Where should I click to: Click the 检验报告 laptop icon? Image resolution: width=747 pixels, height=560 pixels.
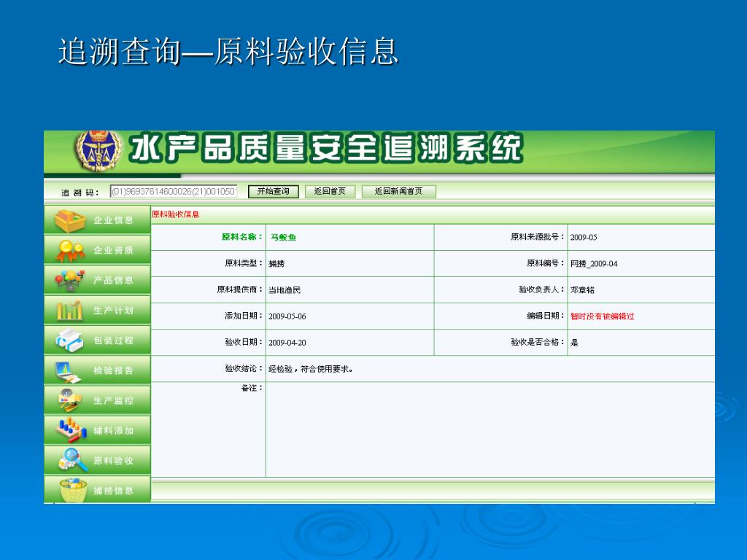tap(68, 371)
